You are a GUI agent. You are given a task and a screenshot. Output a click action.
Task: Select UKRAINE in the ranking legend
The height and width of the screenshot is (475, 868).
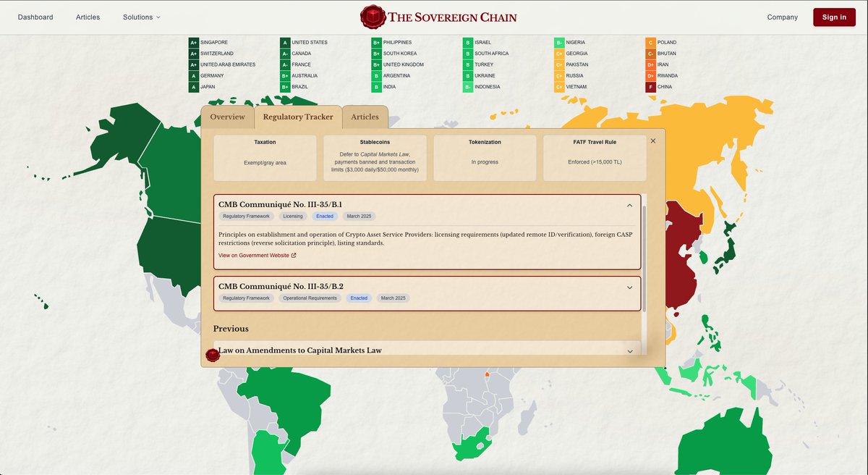click(485, 76)
